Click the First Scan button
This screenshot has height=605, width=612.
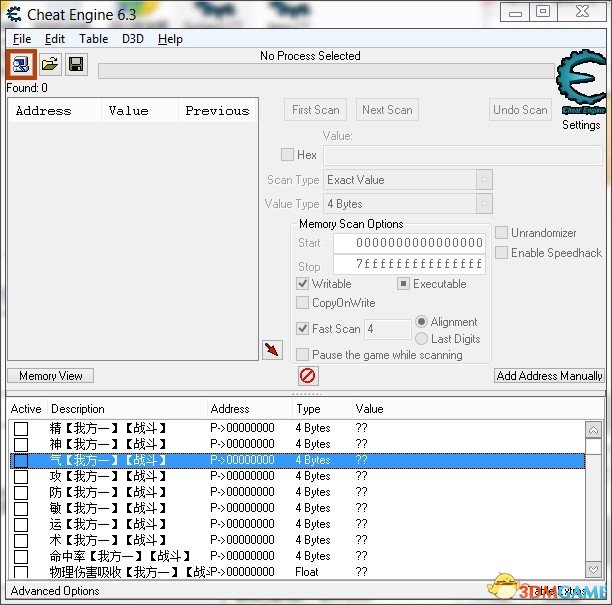315,110
